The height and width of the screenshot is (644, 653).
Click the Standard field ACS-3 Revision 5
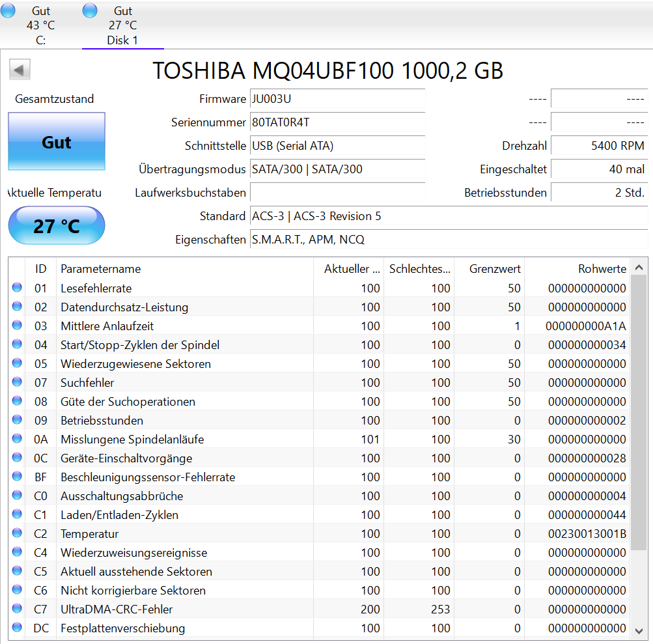pyautogui.click(x=449, y=216)
